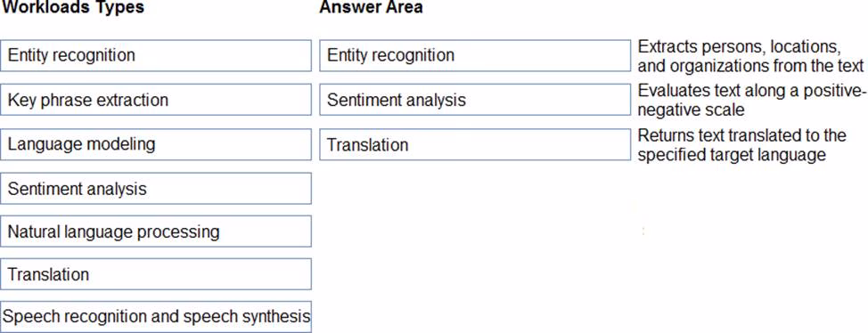Image resolution: width=868 pixels, height=333 pixels.
Task: Click Key phrase extraction workload item
Action: tap(156, 100)
